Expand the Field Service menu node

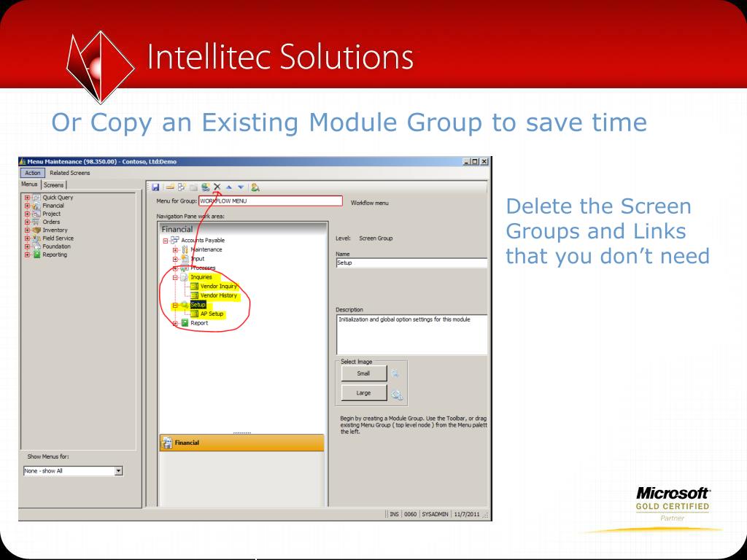click(x=27, y=238)
